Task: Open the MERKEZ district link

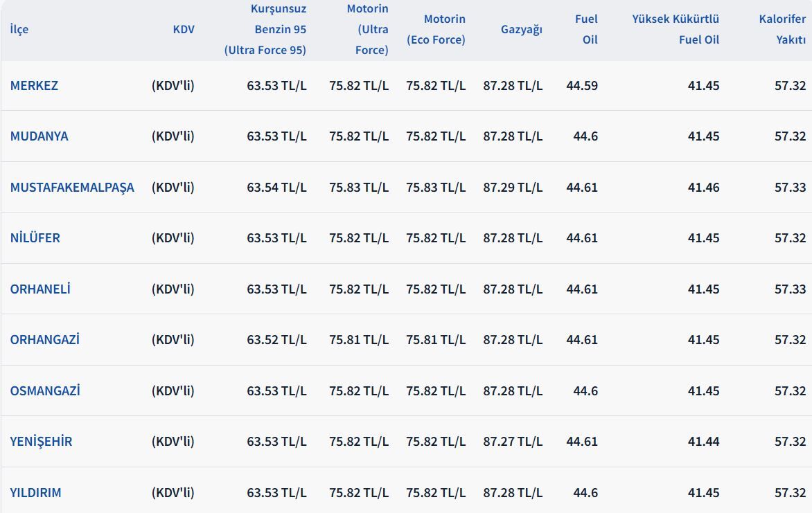Action: click(34, 86)
